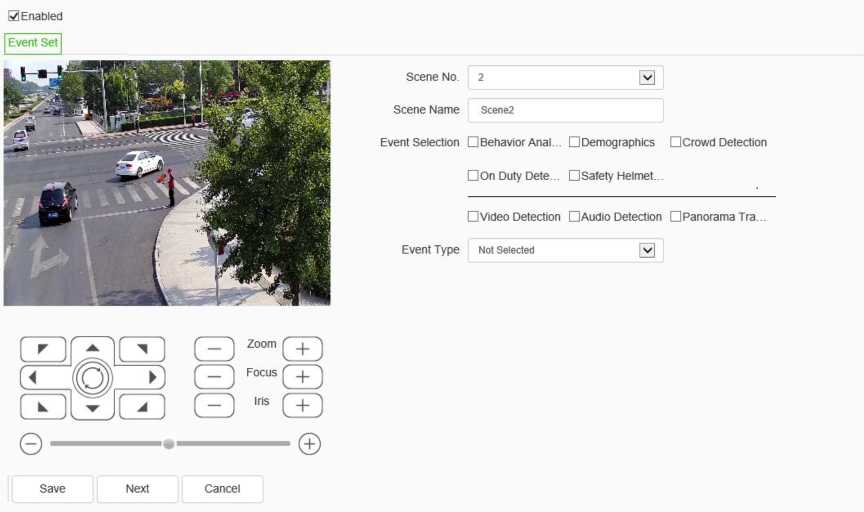This screenshot has width=864, height=512.
Task: Tick the Video Detection checkbox
Action: click(473, 216)
